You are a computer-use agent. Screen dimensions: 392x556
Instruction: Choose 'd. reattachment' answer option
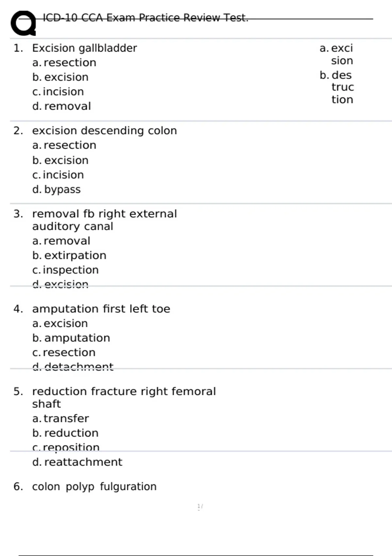pyautogui.click(x=77, y=462)
